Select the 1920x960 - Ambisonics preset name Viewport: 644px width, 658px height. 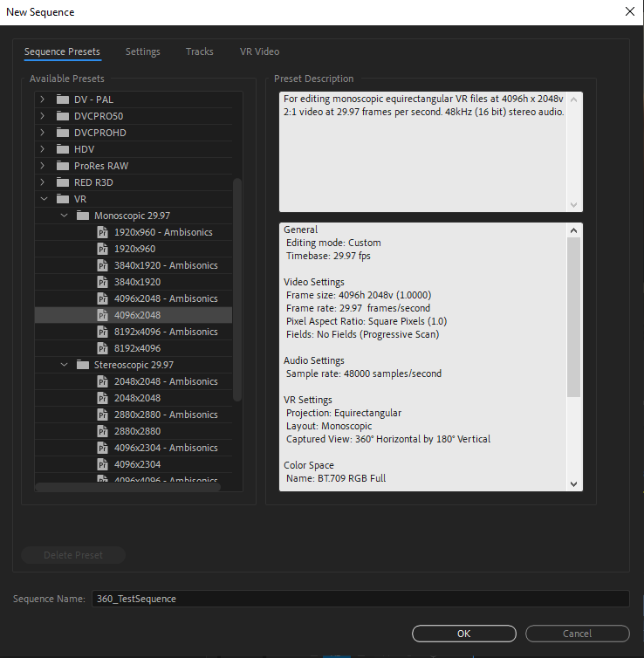[x=163, y=232]
